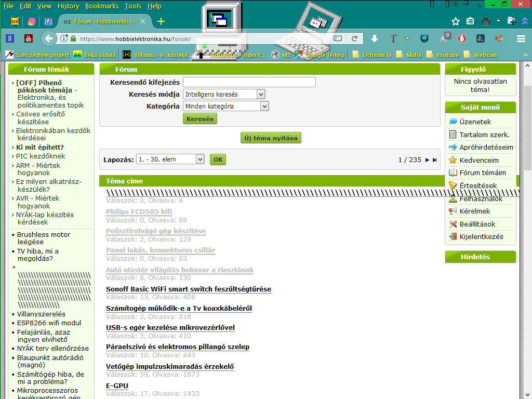This screenshot has width=532, height=399.
Task: Click the OK paging button
Action: coord(218,159)
